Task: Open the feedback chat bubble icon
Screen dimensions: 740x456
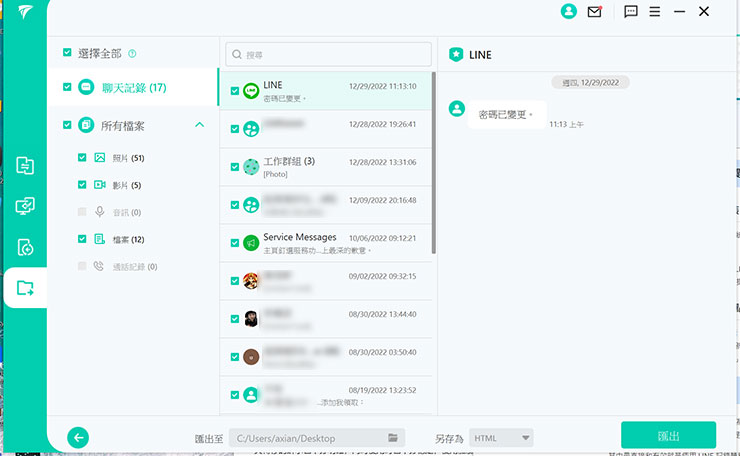Action: [631, 12]
